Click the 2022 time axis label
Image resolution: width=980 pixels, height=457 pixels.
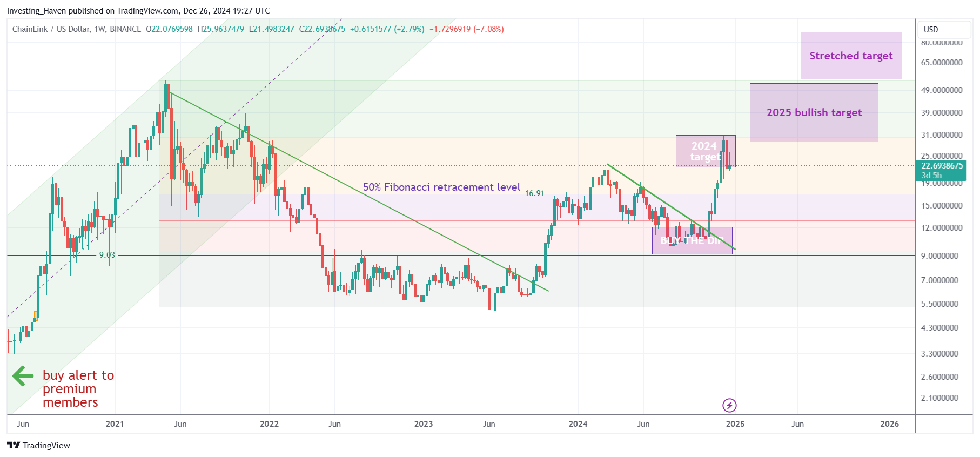(x=269, y=424)
